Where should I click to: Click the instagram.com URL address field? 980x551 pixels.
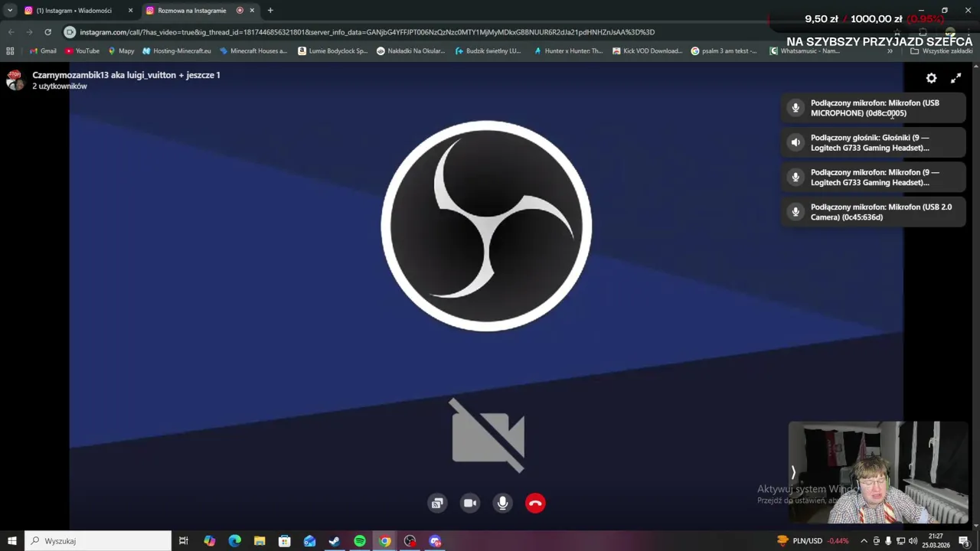[367, 32]
